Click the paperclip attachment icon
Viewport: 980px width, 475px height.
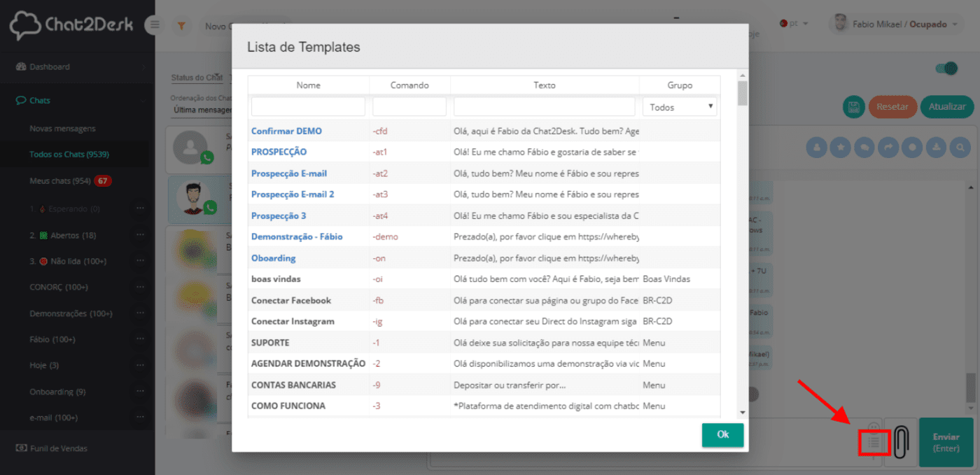click(x=899, y=442)
